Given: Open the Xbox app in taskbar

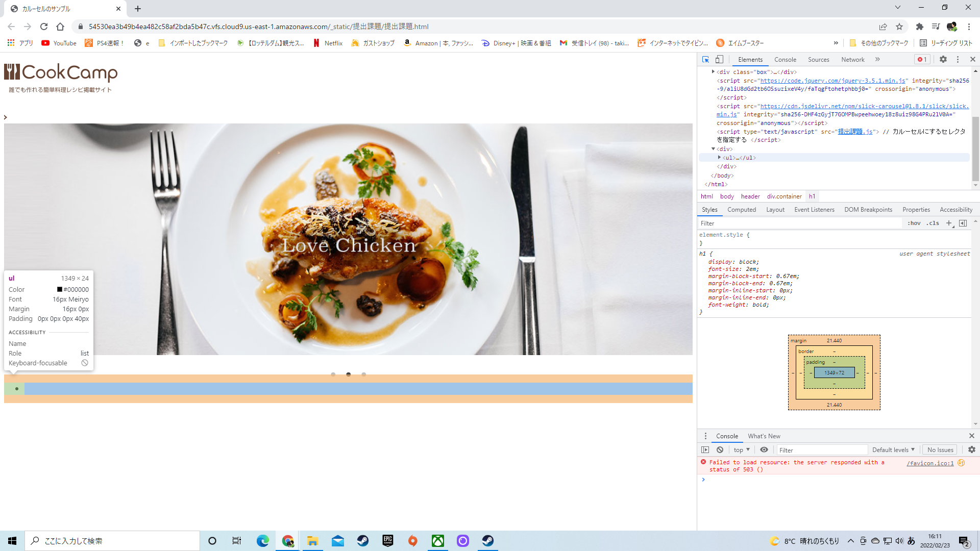Looking at the screenshot, I should coord(438,541).
